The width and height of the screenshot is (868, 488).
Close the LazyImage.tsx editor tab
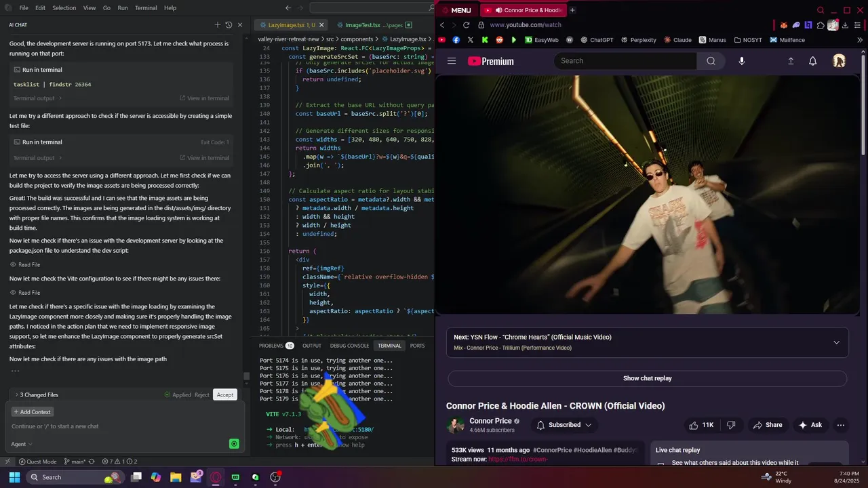tap(321, 25)
